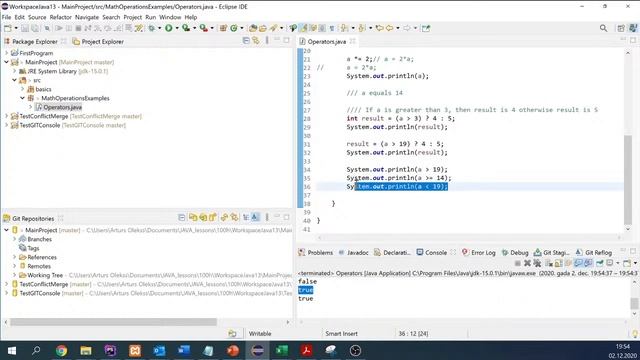
Task: Click the 'false' line in console output
Action: coord(307,281)
